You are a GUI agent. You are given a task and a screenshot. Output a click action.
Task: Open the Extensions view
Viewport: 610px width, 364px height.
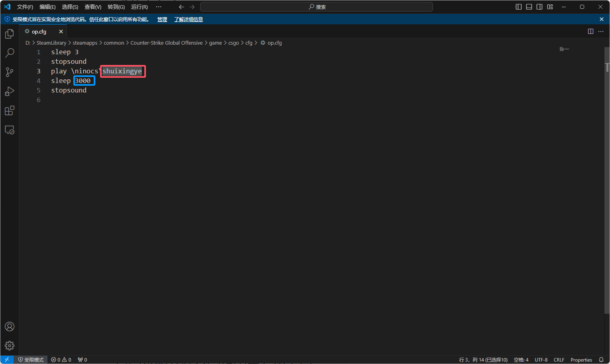click(x=10, y=110)
